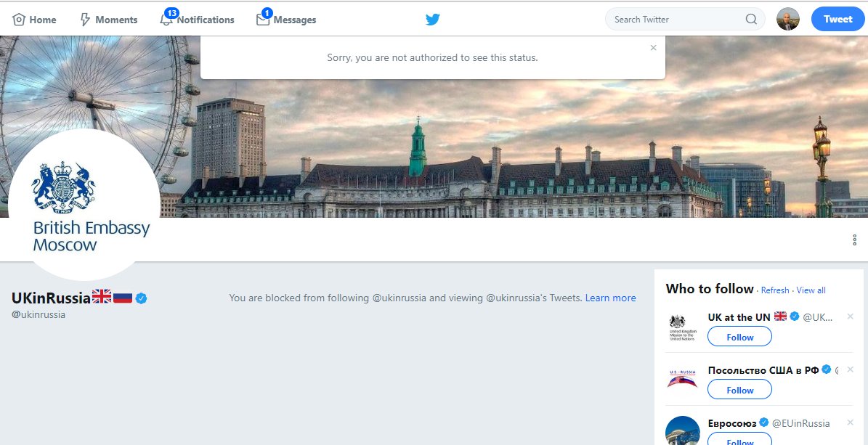Image resolution: width=868 pixels, height=445 pixels.
Task: Open the Посольство США в РФ profile
Action: coord(763,370)
